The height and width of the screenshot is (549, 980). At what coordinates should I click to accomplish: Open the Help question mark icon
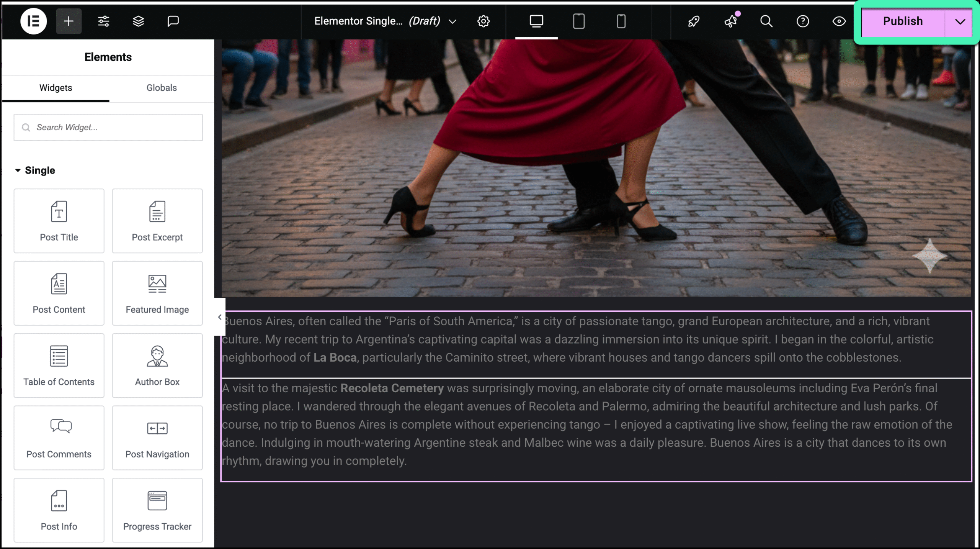pyautogui.click(x=803, y=21)
